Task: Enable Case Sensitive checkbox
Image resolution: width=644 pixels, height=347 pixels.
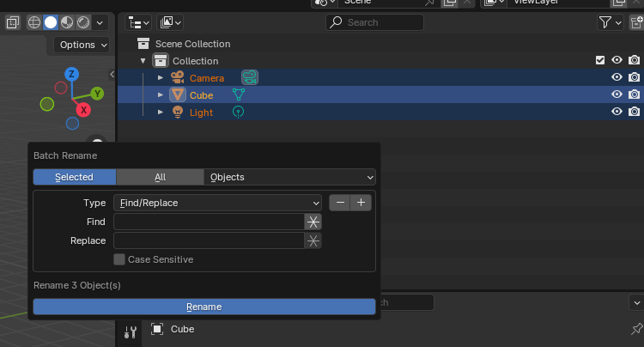Action: (119, 259)
